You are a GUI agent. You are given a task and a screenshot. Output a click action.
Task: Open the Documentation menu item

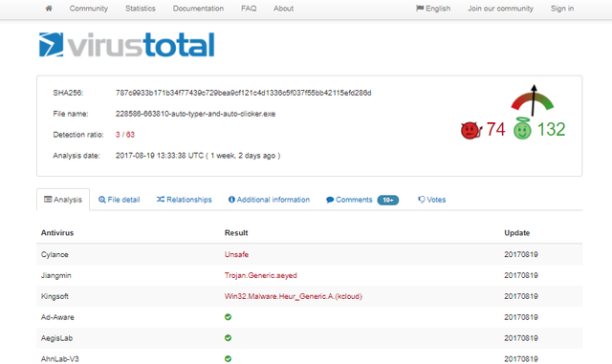coord(198,9)
